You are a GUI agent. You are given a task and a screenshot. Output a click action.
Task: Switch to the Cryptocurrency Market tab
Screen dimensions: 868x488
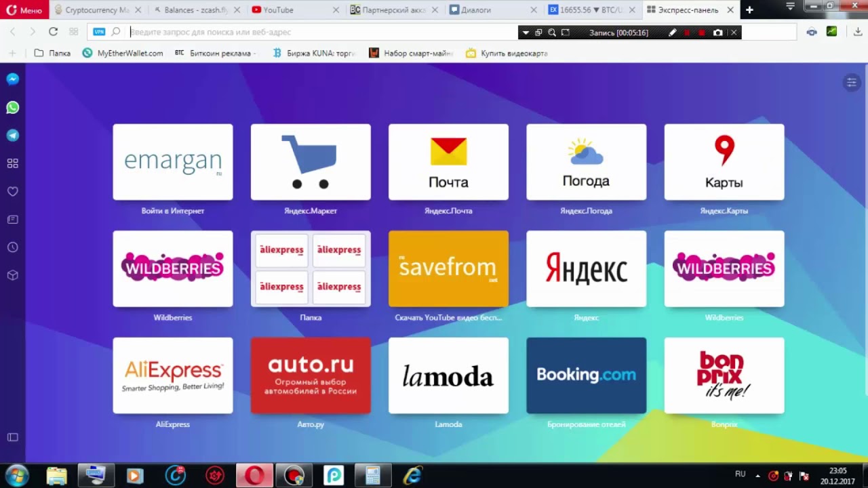pyautogui.click(x=97, y=10)
